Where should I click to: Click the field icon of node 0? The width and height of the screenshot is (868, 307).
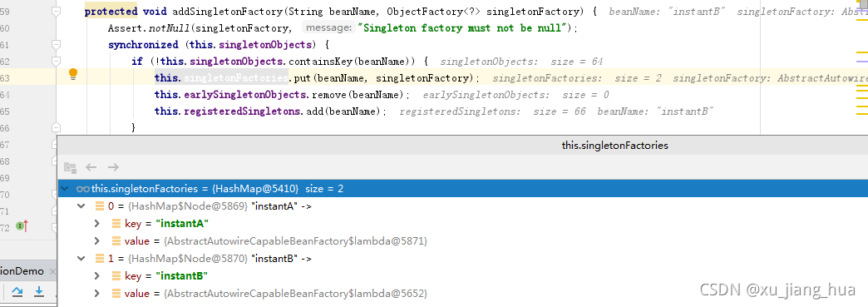100,206
